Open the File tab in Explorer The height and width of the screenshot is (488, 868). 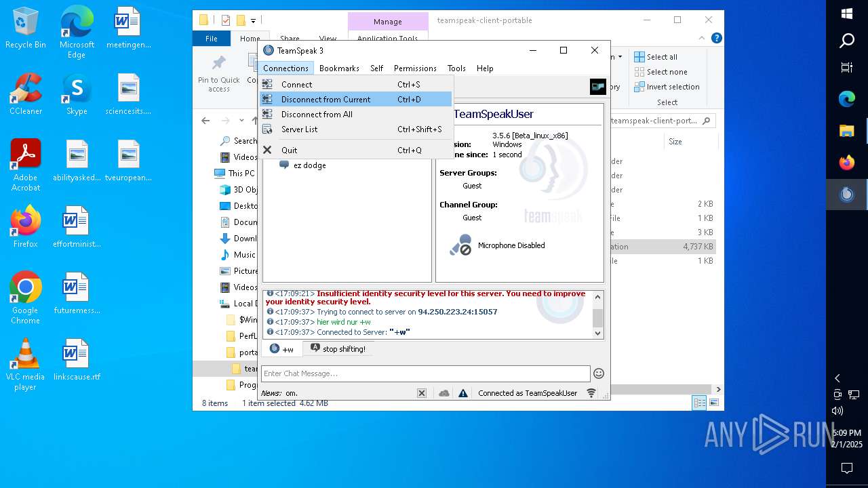coord(212,39)
